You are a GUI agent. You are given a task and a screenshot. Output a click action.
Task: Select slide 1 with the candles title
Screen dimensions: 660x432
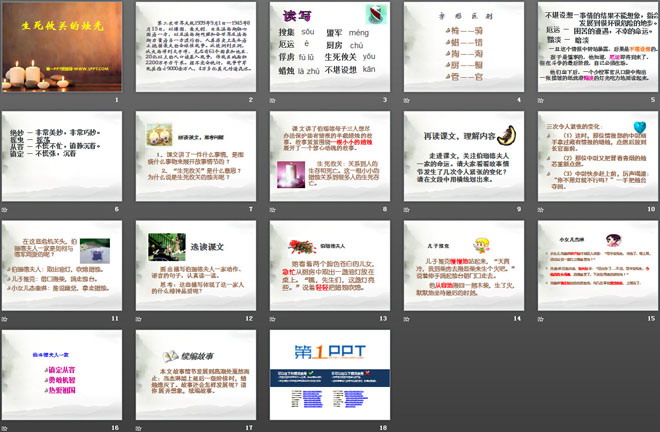[x=62, y=47]
